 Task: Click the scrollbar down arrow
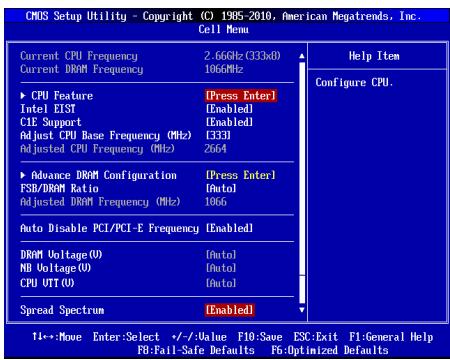(302, 310)
